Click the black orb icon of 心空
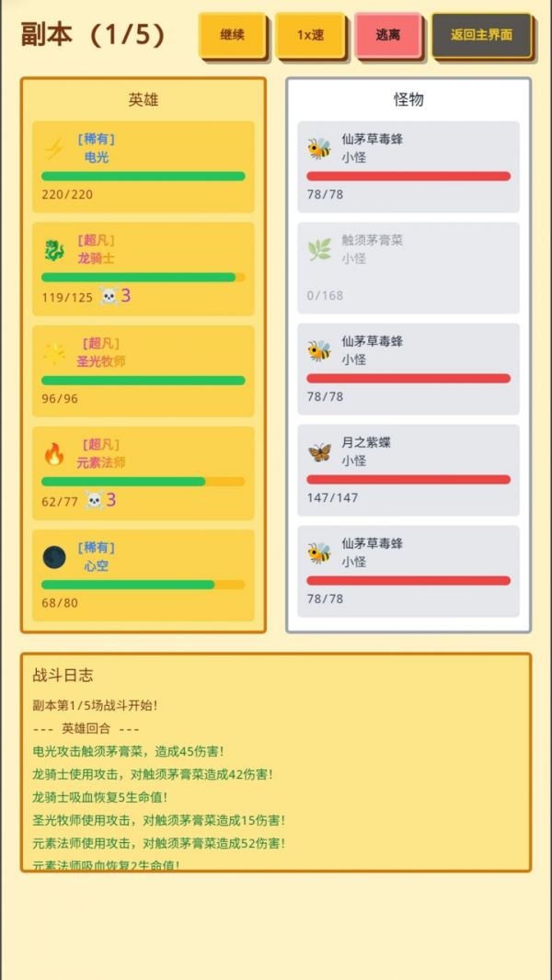The image size is (552, 980). (52, 555)
